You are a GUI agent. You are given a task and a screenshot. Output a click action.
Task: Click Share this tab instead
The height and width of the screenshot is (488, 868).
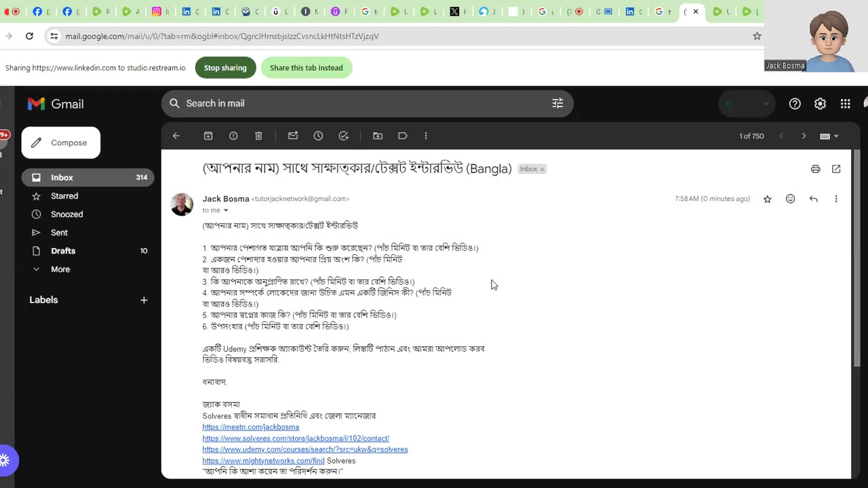pos(307,68)
